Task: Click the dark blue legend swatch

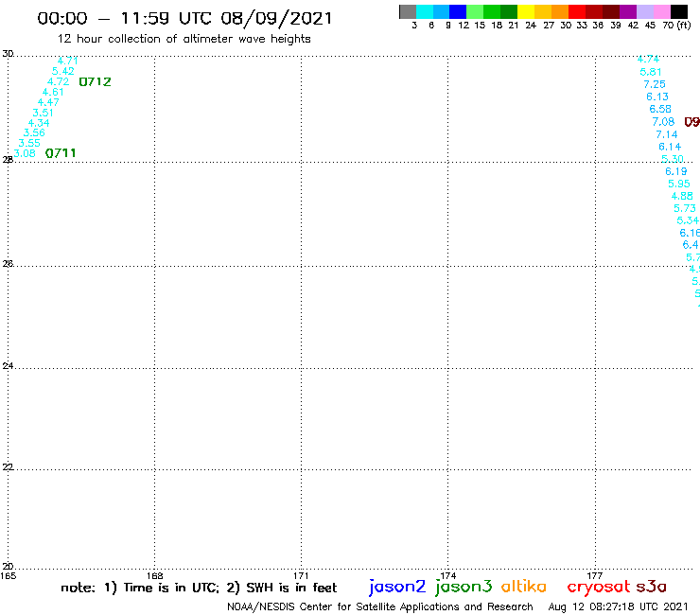Action: [x=458, y=11]
